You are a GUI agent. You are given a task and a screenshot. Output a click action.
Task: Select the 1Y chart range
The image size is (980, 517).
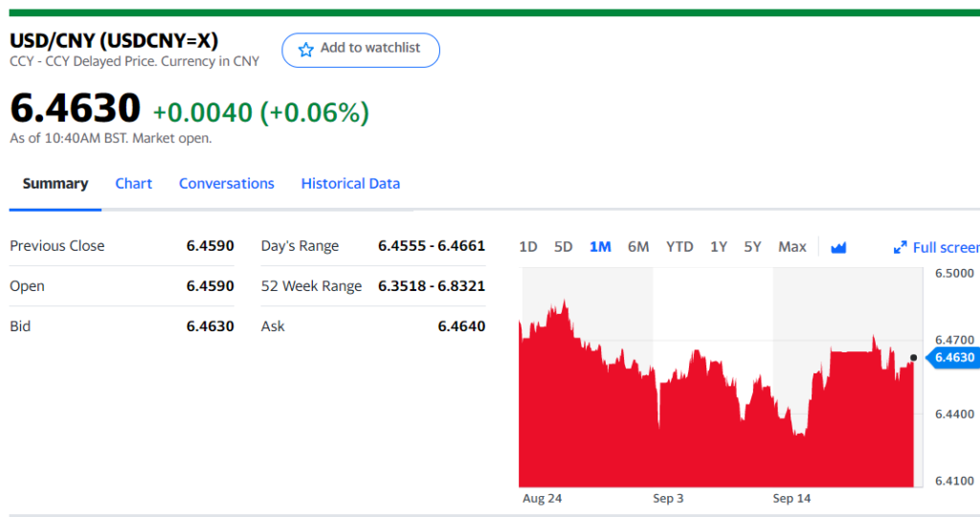point(719,247)
